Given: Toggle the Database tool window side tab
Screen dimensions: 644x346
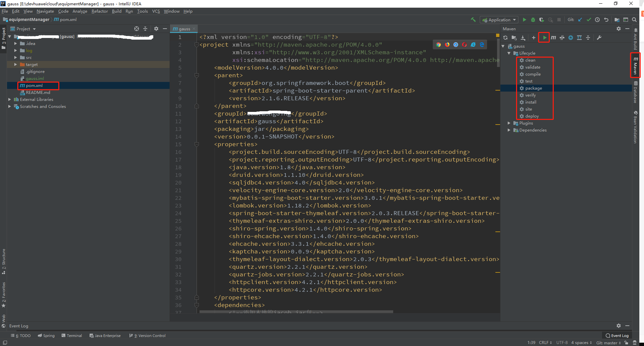Looking at the screenshot, I should pyautogui.click(x=635, y=92).
